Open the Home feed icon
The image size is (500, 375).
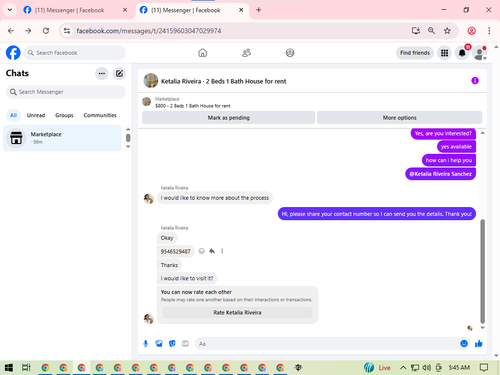tap(203, 53)
